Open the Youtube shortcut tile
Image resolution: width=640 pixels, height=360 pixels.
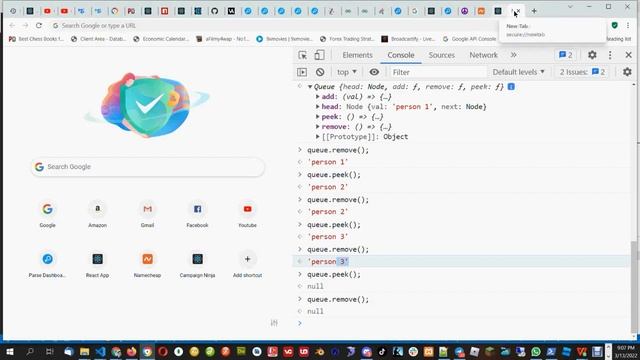[247, 214]
